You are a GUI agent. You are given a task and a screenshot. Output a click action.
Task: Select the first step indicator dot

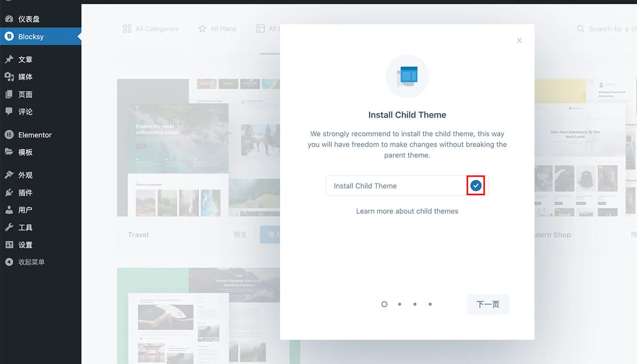384,304
